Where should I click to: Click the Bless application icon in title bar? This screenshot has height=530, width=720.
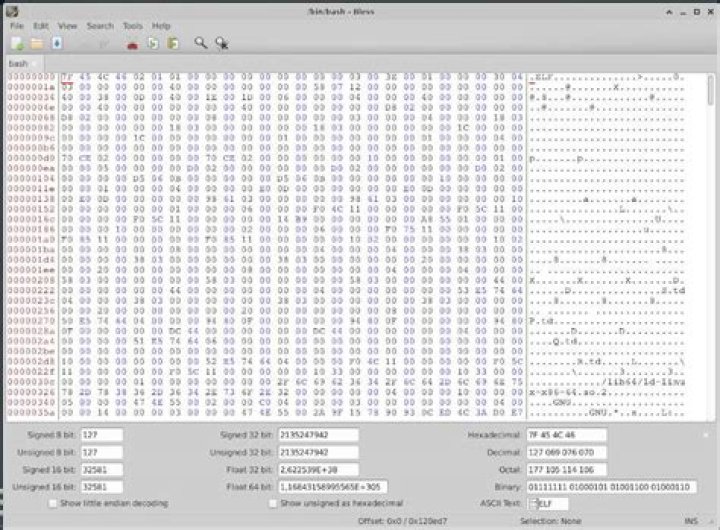(12, 11)
